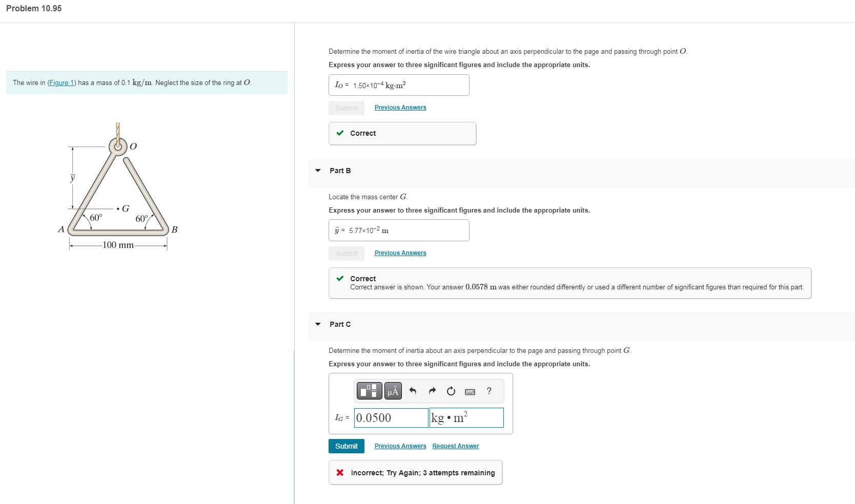Select the ȳ answer 5.77×10⁻² m box
This screenshot has width=855, height=504.
pos(399,230)
